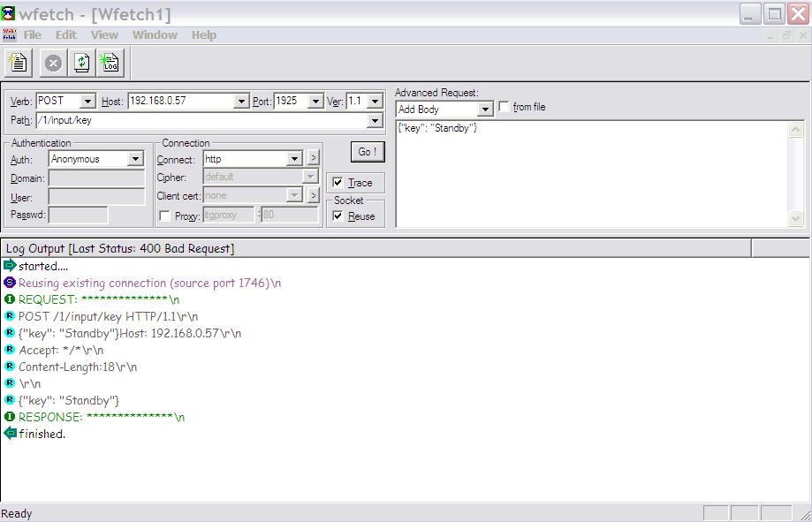Open the View menu
The image size is (812, 522).
click(x=104, y=35)
